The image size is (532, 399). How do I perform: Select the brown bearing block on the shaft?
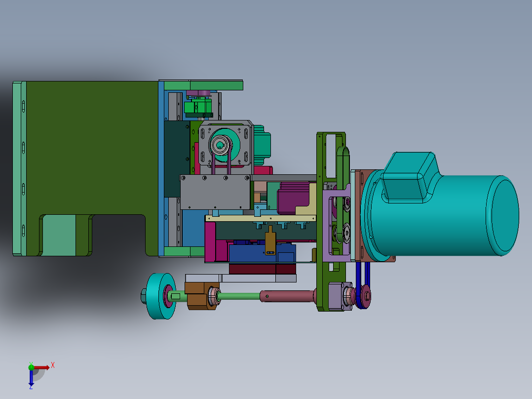(201, 296)
